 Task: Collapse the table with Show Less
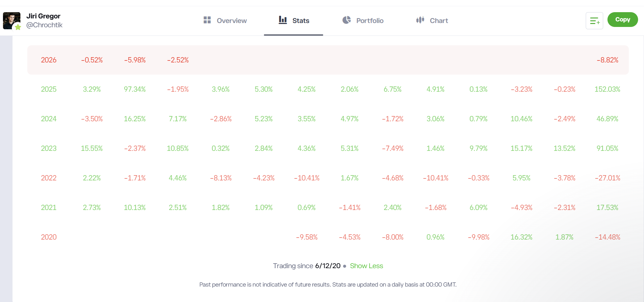coord(366,266)
